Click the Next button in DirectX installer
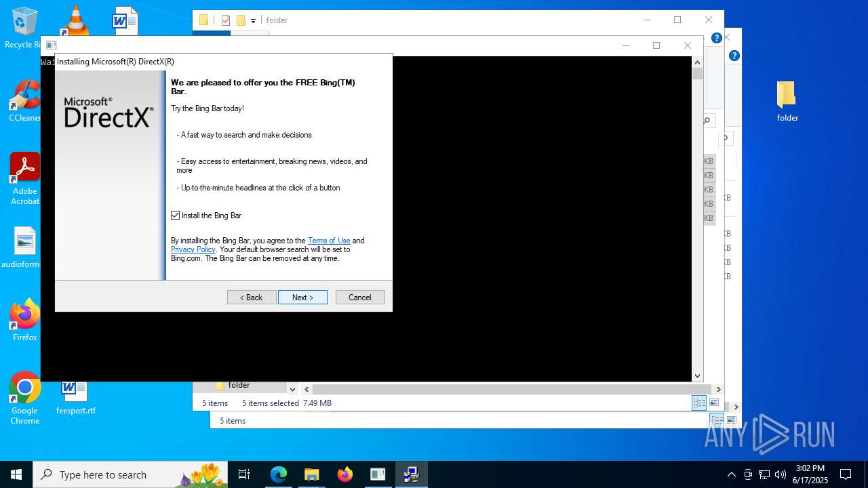The width and height of the screenshot is (868, 488). click(x=302, y=298)
